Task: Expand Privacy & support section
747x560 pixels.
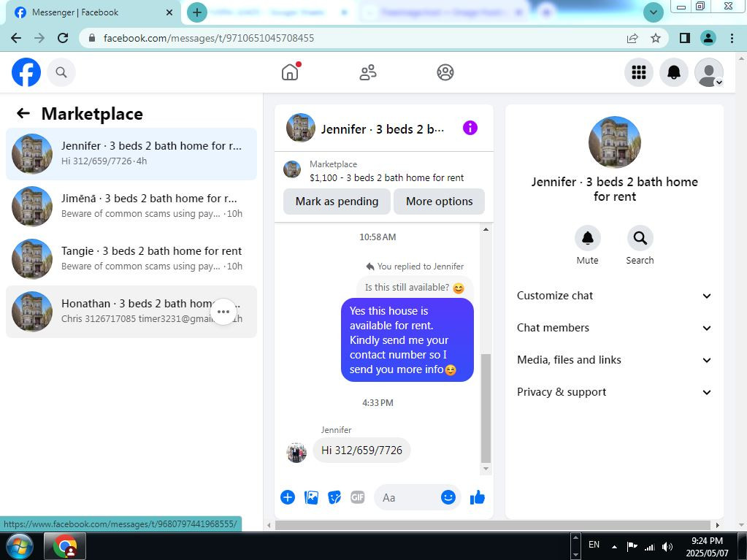Action: click(615, 392)
